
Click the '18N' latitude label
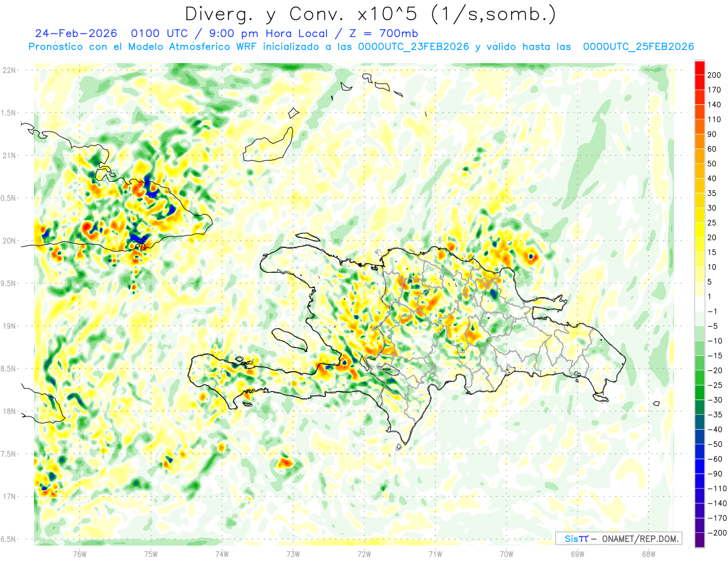coord(8,412)
